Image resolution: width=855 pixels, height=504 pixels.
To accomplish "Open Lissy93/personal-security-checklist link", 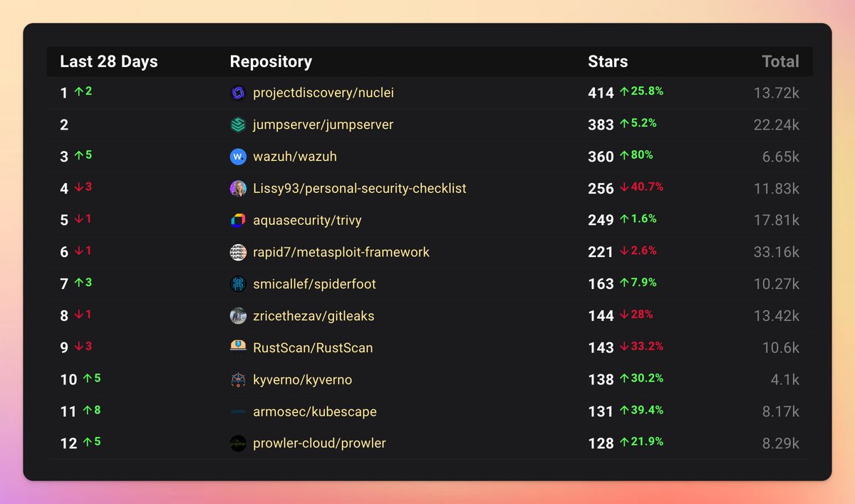I will (x=360, y=189).
